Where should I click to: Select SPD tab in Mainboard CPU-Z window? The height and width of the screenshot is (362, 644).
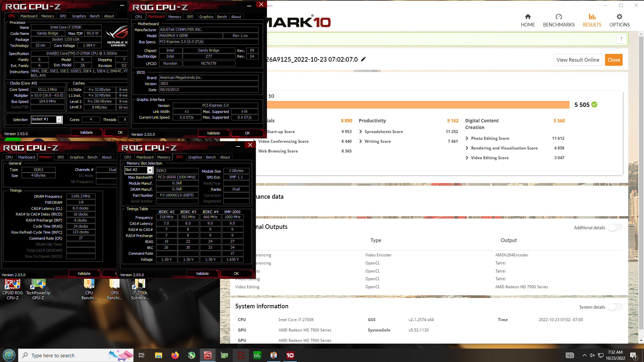click(x=190, y=17)
